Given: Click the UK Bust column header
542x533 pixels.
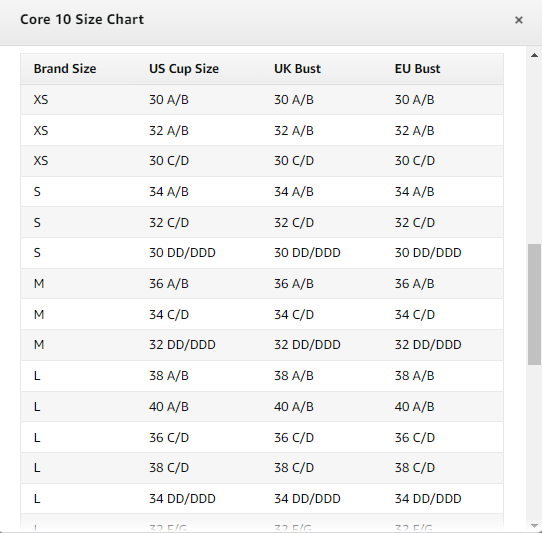Looking at the screenshot, I should coord(297,69).
